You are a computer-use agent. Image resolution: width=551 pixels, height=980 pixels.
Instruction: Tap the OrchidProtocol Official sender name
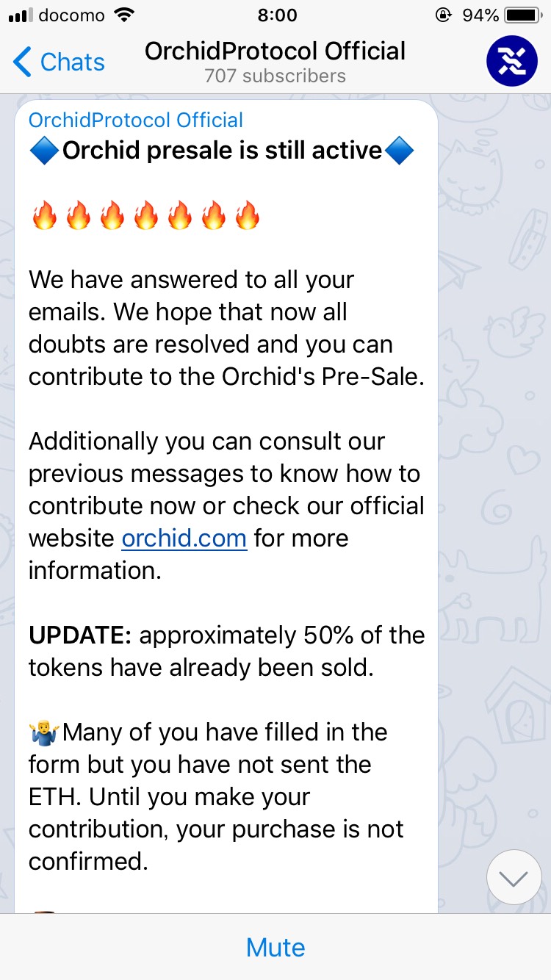pos(136,120)
